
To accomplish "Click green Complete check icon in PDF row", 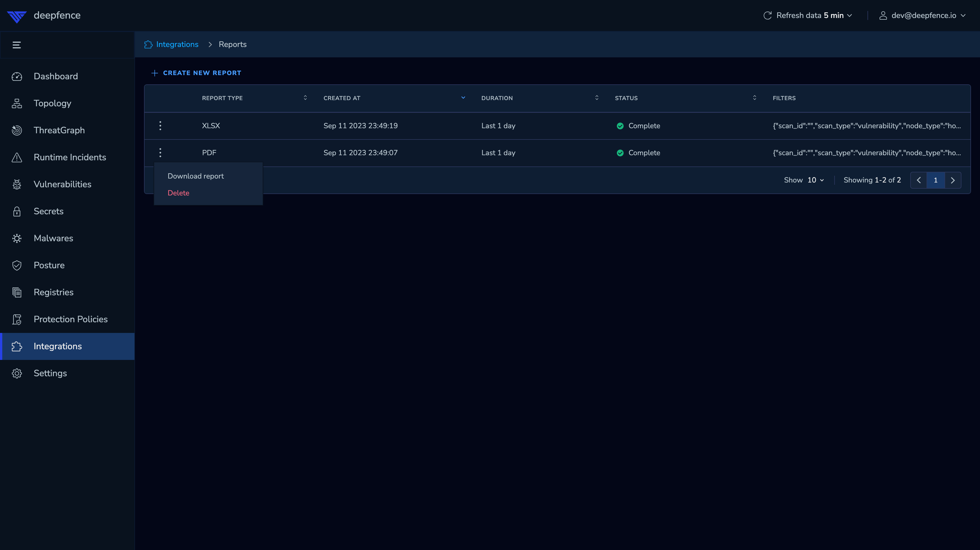I will (x=620, y=153).
